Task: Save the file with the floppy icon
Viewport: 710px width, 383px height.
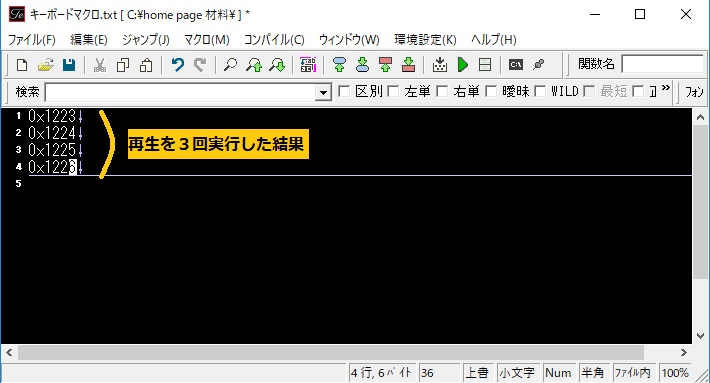Action: click(x=69, y=65)
